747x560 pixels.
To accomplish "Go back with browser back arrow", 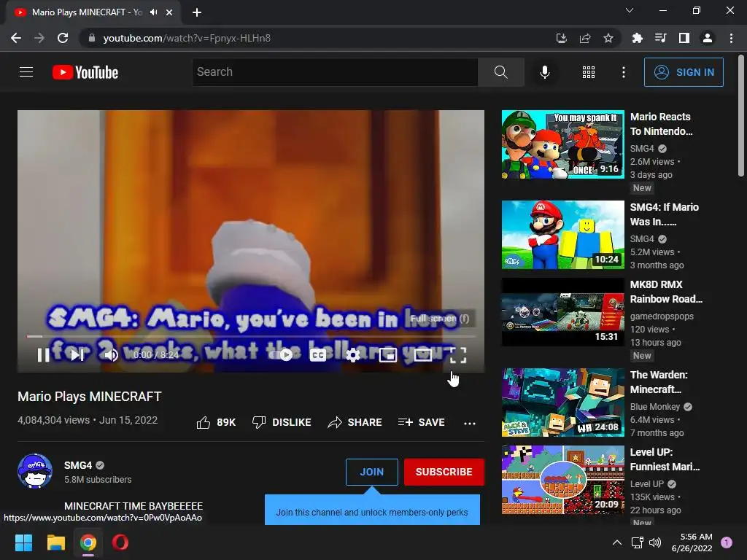I will pyautogui.click(x=16, y=38).
